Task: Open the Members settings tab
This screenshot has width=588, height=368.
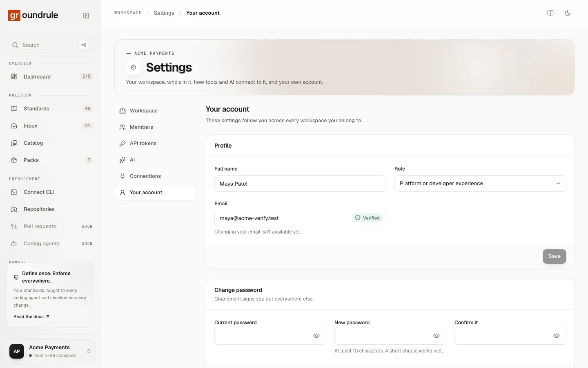Action: (155, 127)
